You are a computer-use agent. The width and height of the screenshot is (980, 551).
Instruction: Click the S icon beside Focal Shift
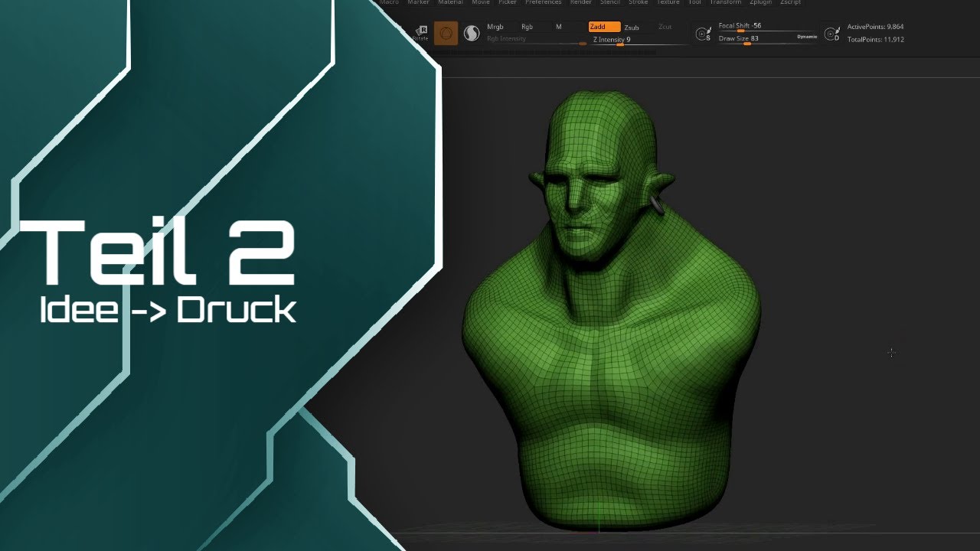(x=702, y=34)
